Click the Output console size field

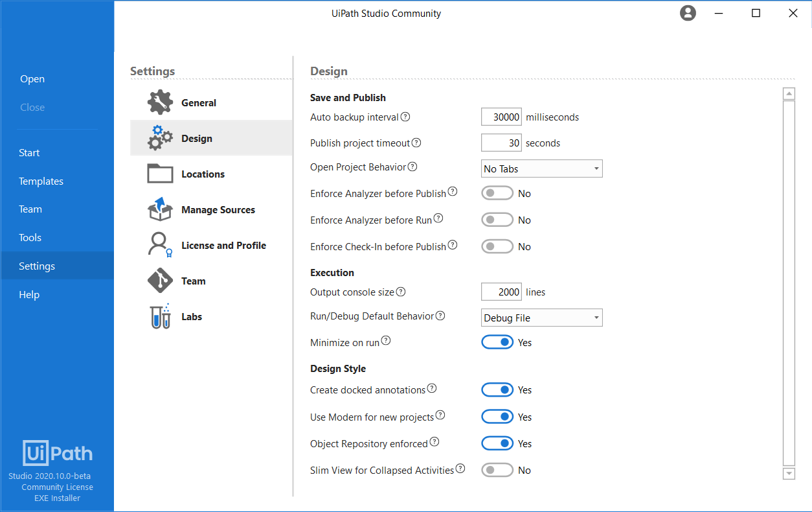[x=502, y=292]
